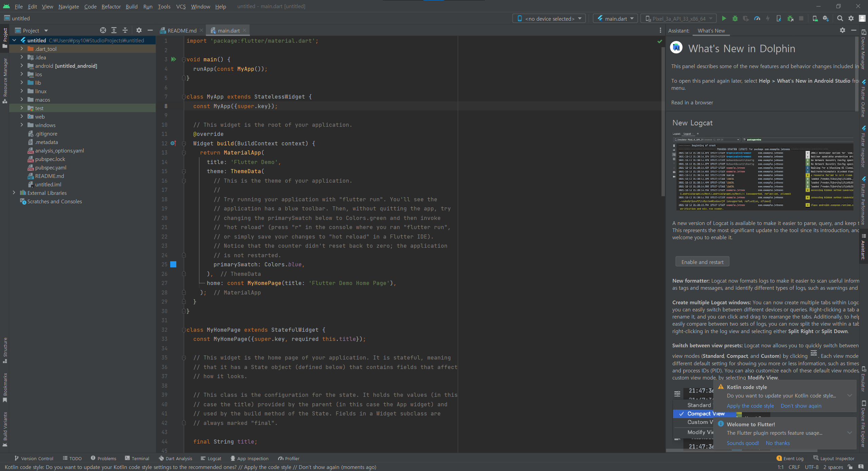This screenshot has height=471, width=868.
Task: Close the README.md editor tab
Action: pos(201,30)
